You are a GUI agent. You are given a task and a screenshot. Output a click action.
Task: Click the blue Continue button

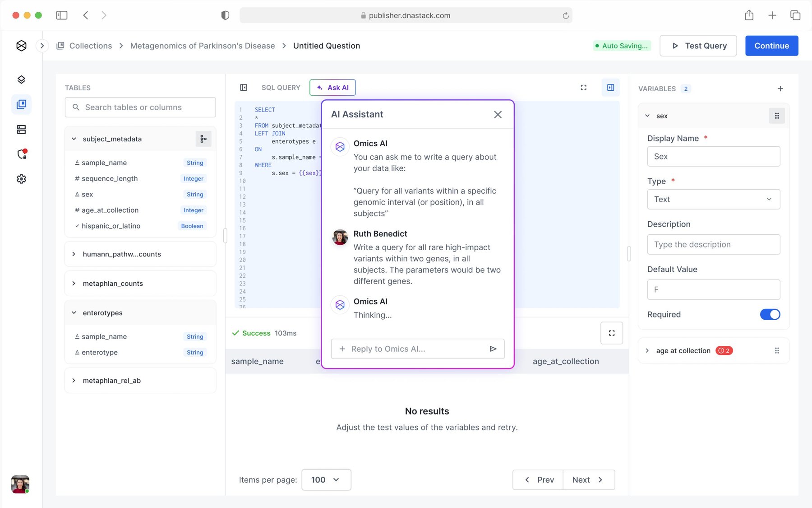click(771, 46)
